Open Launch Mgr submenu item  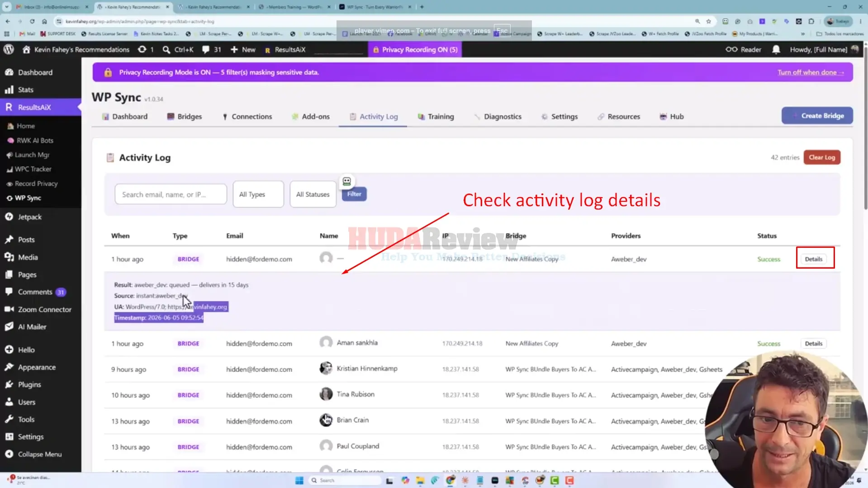point(32,155)
